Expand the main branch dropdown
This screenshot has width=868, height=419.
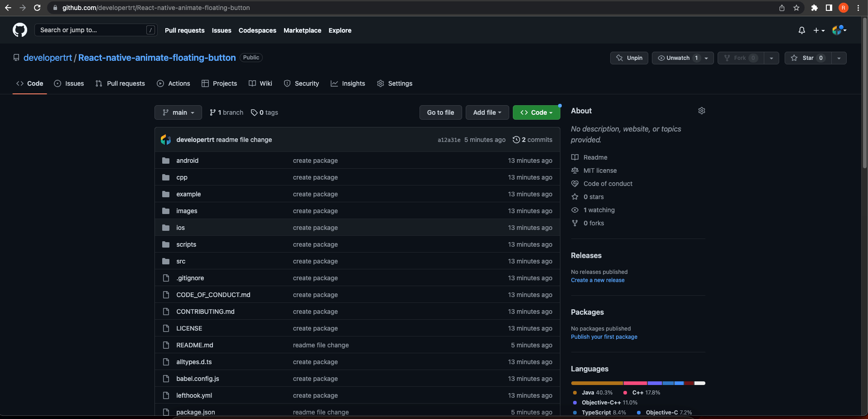click(x=178, y=112)
